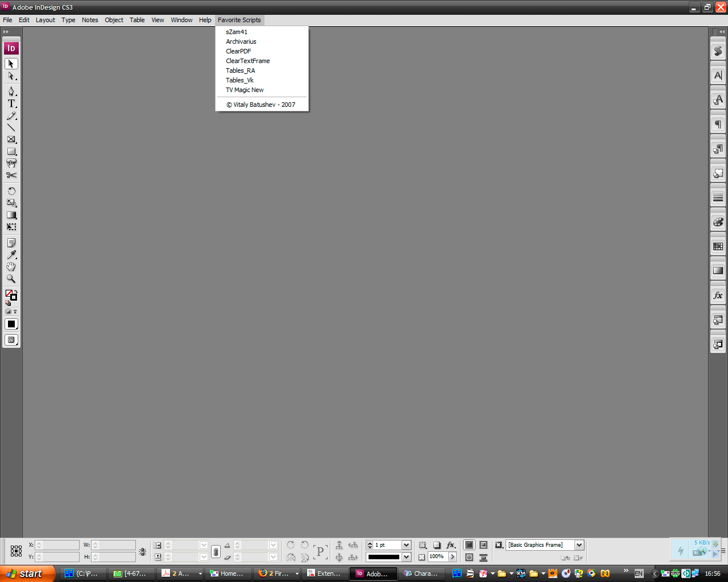Select the Rectangle Frame tool
This screenshot has height=582, width=728.
coord(11,139)
